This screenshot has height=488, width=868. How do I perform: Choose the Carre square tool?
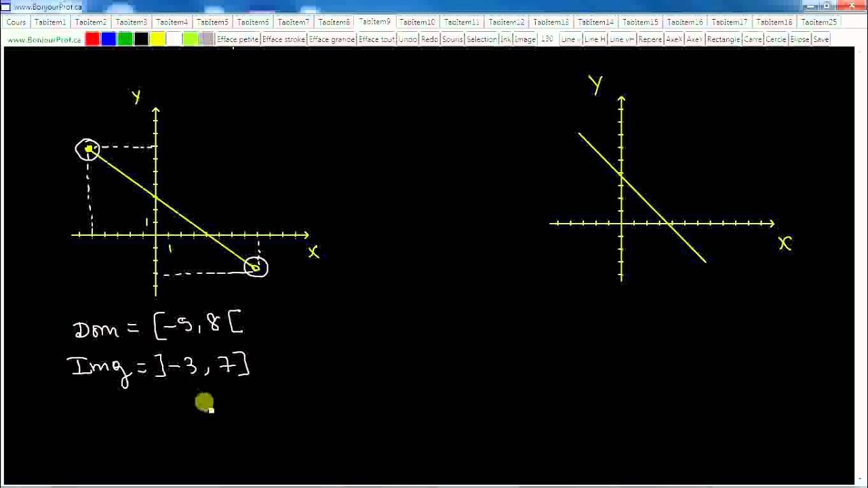(x=753, y=39)
